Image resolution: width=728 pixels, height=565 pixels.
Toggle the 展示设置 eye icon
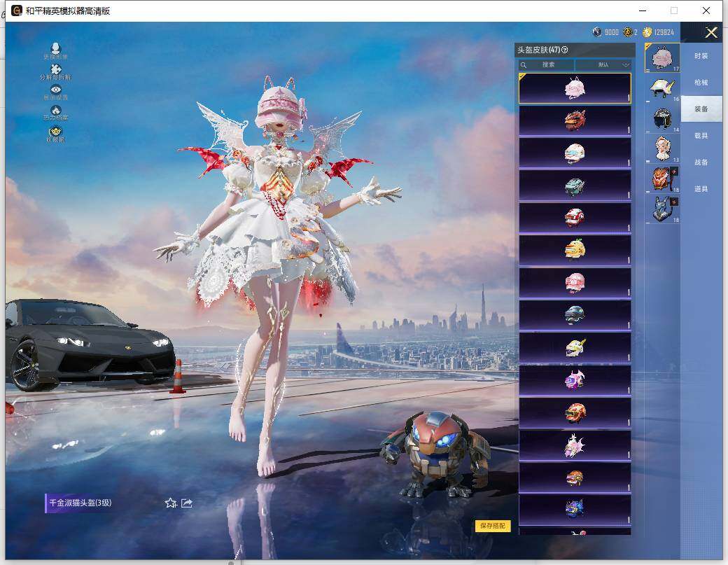(x=56, y=90)
